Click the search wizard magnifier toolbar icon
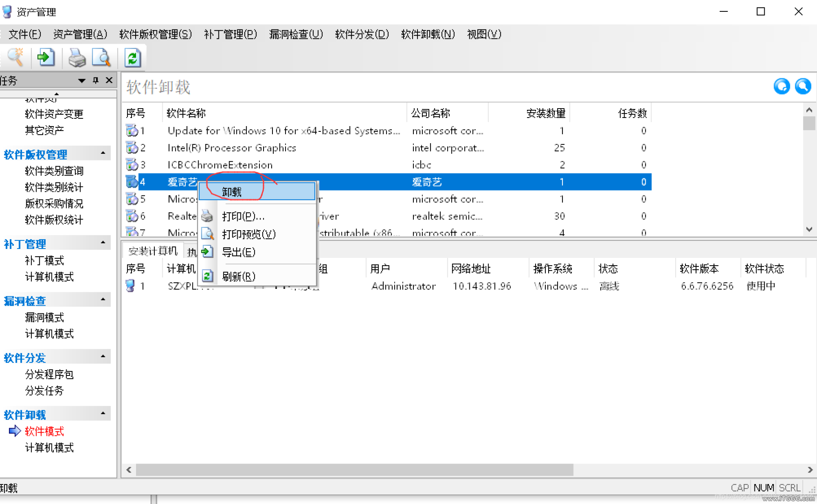817x504 pixels. click(16, 58)
